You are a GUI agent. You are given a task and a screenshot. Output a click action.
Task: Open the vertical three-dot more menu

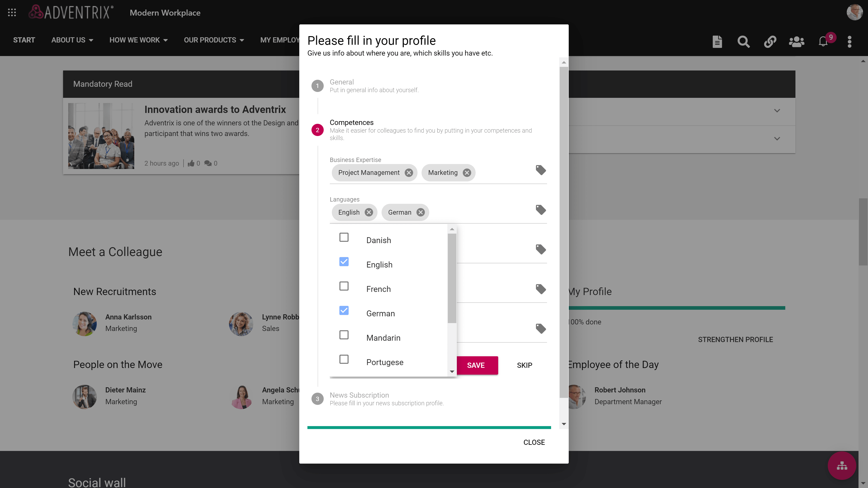(849, 41)
